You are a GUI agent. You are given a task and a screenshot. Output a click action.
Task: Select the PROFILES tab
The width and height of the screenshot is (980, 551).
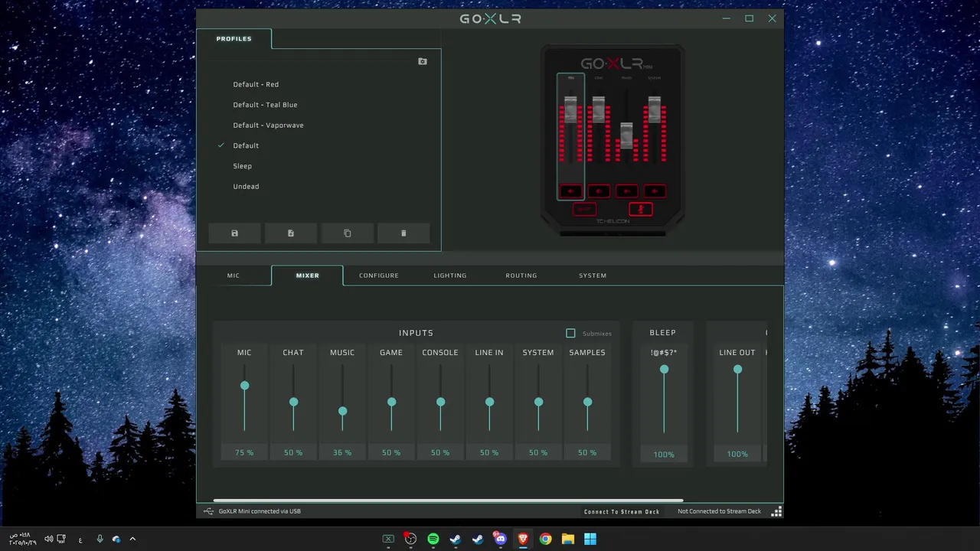tap(234, 38)
